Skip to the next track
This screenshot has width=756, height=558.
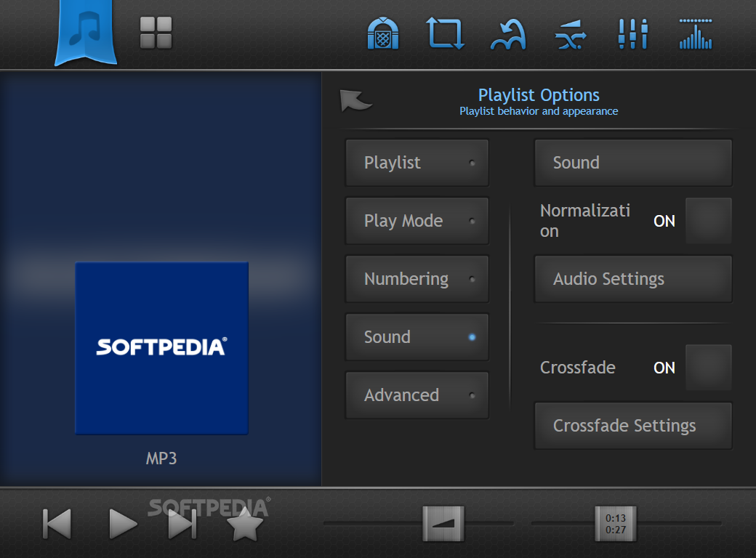[182, 524]
